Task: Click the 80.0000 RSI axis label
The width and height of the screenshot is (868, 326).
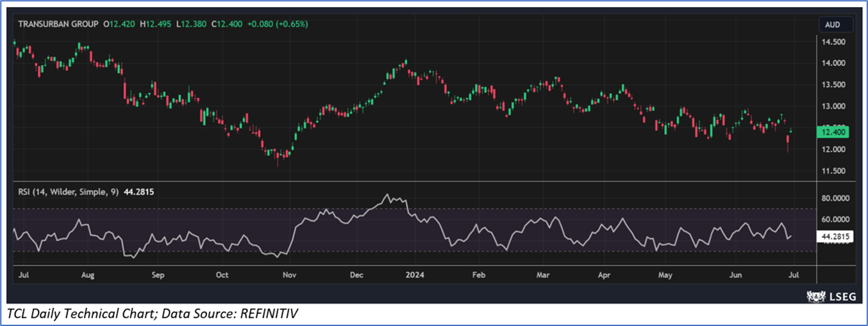Action: pos(837,198)
